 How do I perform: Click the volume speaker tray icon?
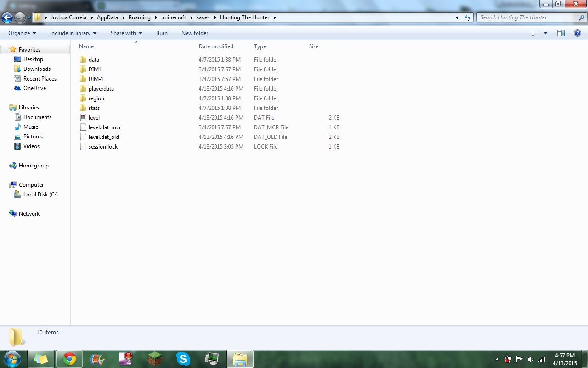pyautogui.click(x=531, y=359)
